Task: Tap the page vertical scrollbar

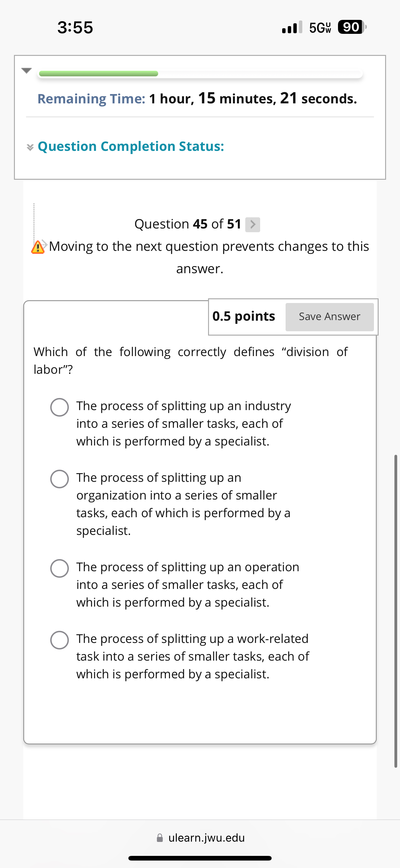Action: click(396, 611)
